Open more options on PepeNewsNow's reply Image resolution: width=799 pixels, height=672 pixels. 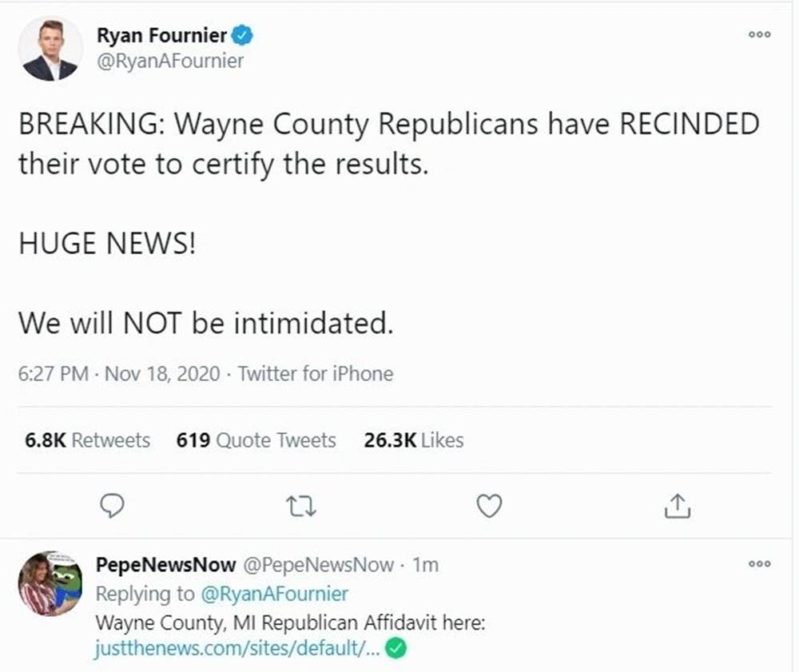(759, 564)
